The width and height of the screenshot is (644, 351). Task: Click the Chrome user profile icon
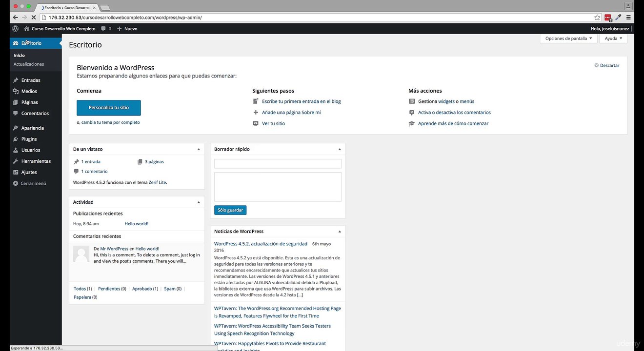coord(627,5)
